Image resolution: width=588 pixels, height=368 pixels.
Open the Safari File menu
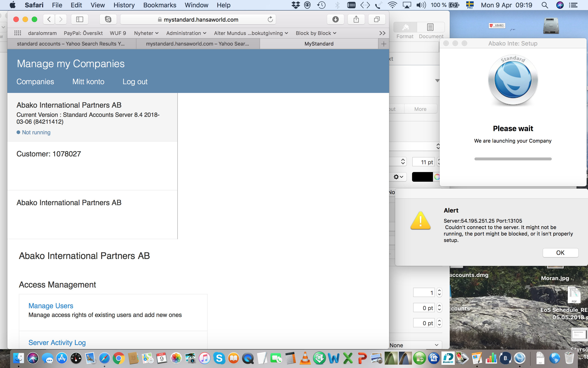[57, 5]
